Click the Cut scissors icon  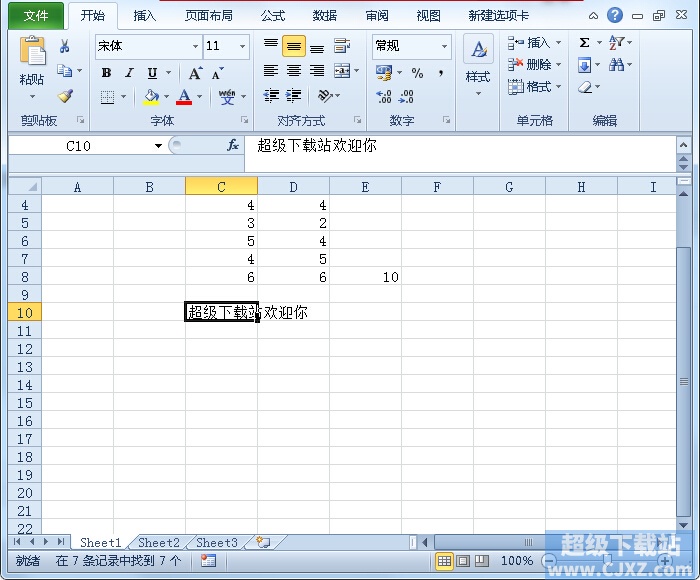tap(65, 46)
